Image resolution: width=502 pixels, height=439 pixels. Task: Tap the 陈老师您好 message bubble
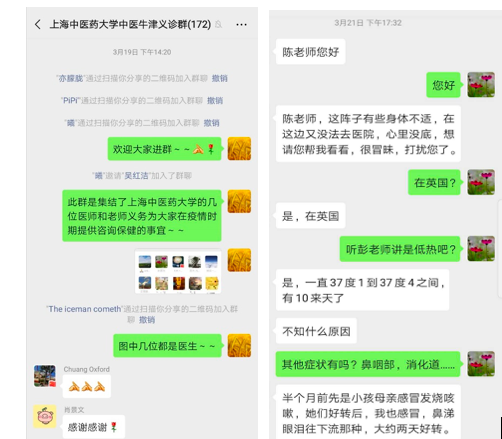[x=310, y=52]
